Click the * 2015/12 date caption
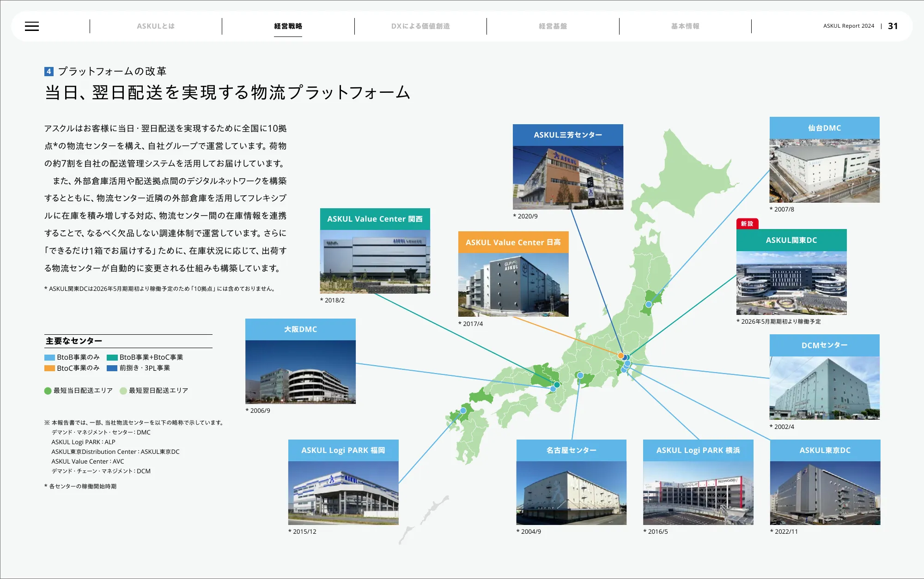The image size is (924, 579). [x=302, y=531]
